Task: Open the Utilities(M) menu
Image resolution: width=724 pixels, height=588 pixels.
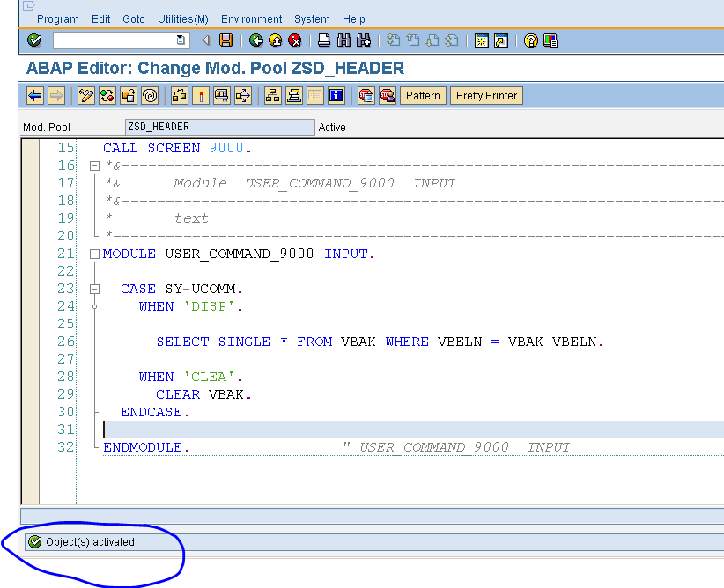Action: 182,18
